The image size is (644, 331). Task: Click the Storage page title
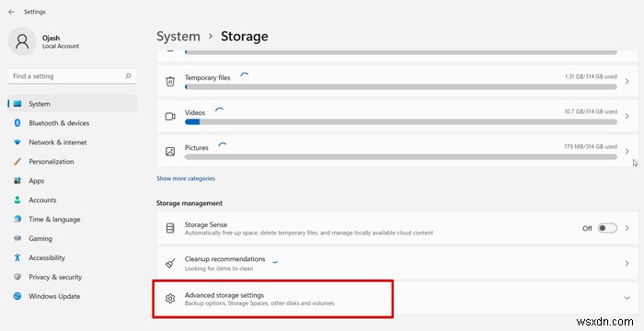click(x=245, y=36)
